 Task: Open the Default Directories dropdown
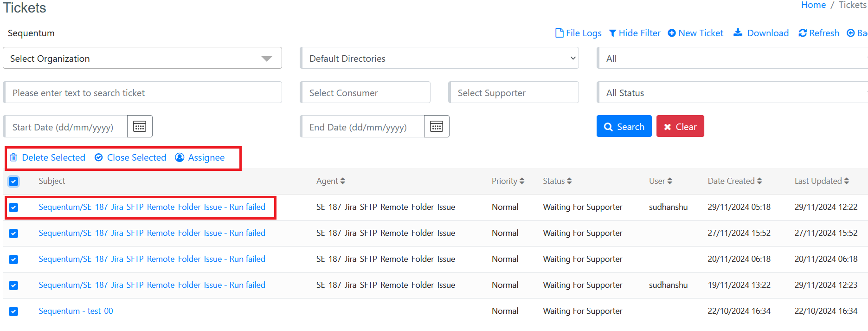pyautogui.click(x=439, y=58)
